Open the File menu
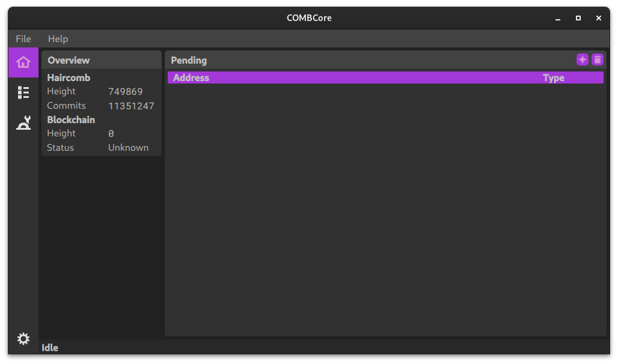Image resolution: width=618 pixels, height=364 pixels. click(23, 39)
